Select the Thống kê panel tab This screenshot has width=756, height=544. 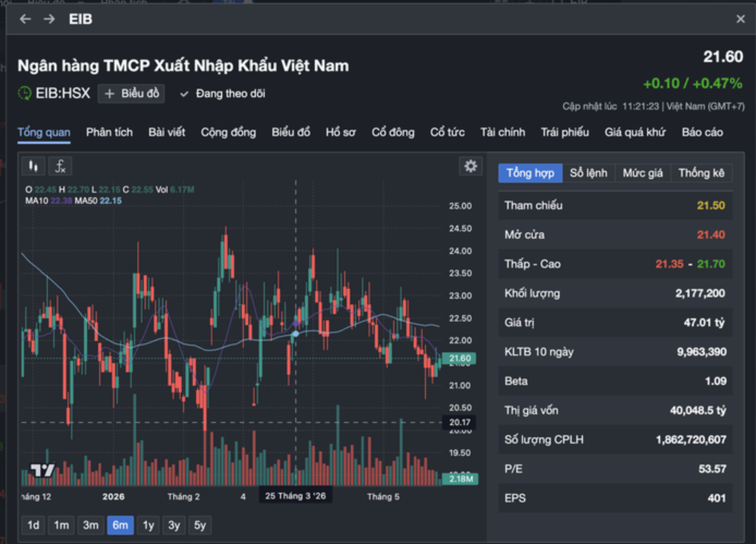[702, 173]
